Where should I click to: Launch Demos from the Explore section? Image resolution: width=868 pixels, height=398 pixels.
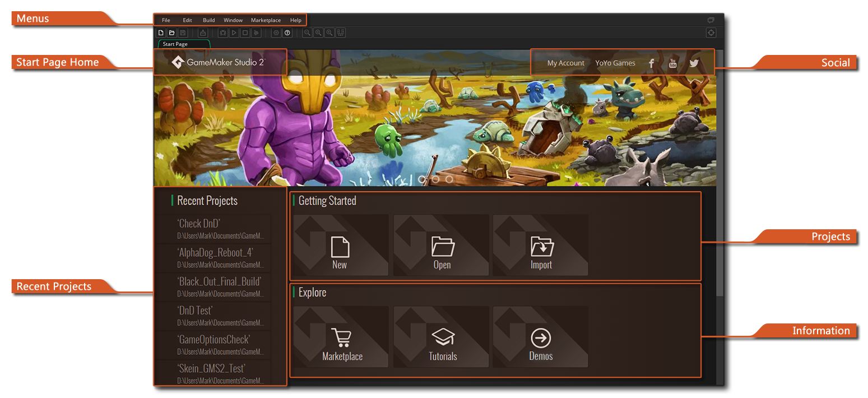point(540,337)
